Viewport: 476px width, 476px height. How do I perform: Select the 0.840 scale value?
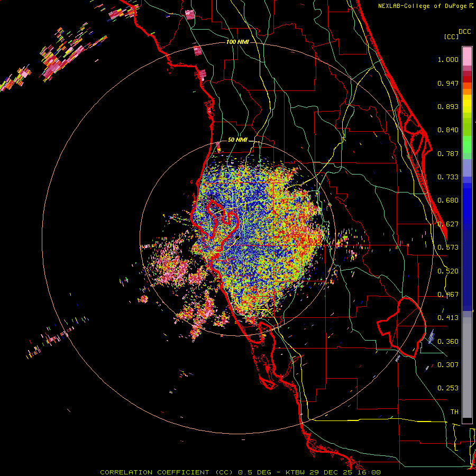pos(448,130)
